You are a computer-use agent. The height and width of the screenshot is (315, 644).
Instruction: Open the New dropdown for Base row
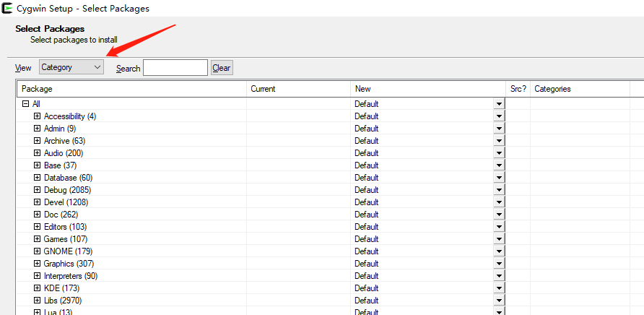click(499, 165)
